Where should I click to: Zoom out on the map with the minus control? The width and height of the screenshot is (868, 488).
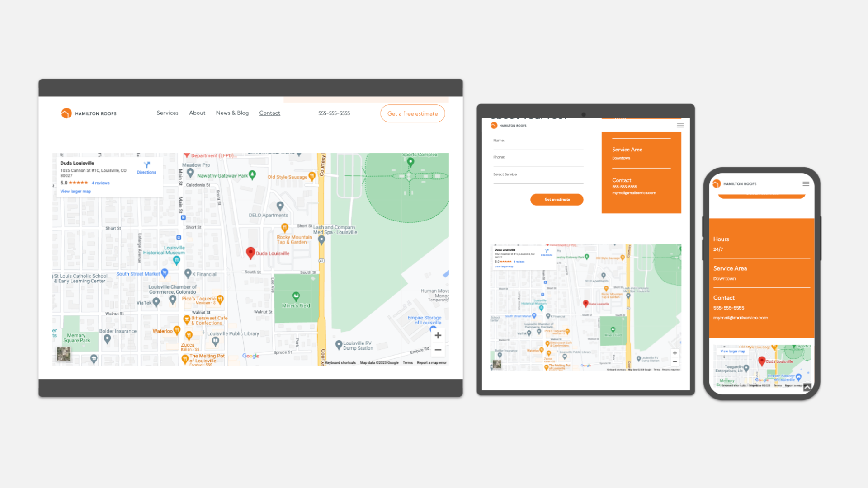point(438,350)
